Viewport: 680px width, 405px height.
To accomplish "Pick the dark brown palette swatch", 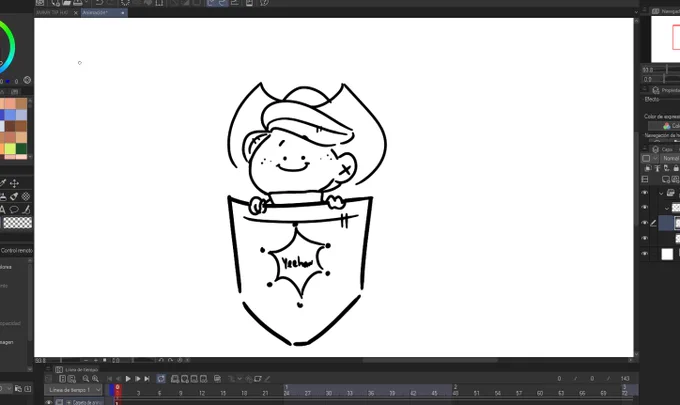I will (x=10, y=126).
